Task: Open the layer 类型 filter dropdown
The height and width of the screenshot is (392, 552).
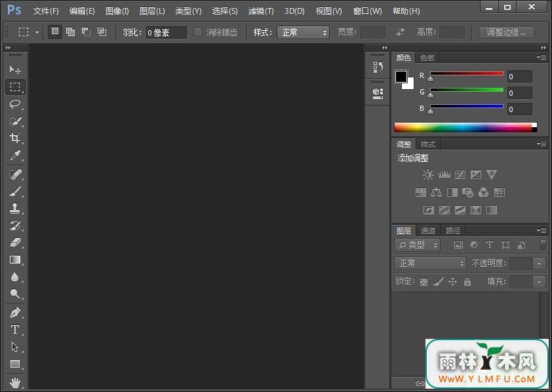Action: point(417,245)
